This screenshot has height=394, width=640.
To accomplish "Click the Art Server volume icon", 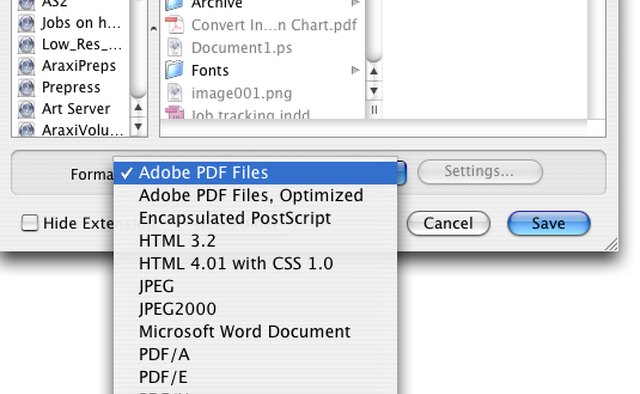I will coord(27,109).
